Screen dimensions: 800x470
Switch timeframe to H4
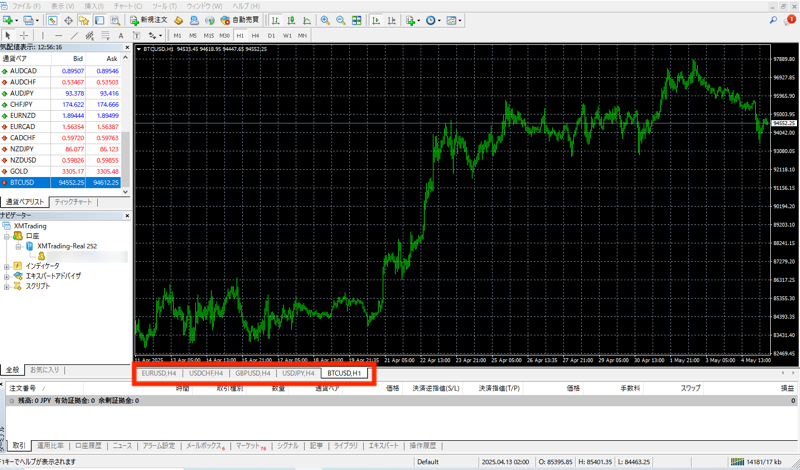click(256, 35)
